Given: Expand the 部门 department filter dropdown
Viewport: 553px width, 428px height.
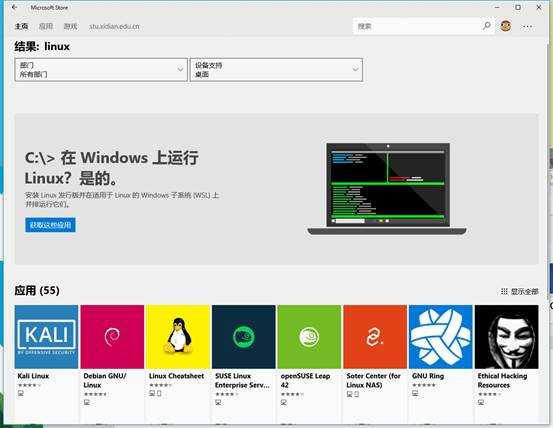Looking at the screenshot, I should pos(101,70).
